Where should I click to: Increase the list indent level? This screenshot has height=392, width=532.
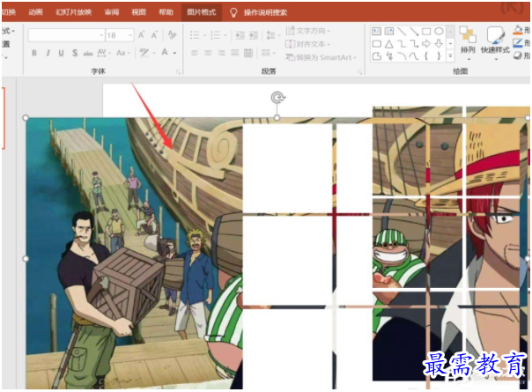[x=253, y=35]
